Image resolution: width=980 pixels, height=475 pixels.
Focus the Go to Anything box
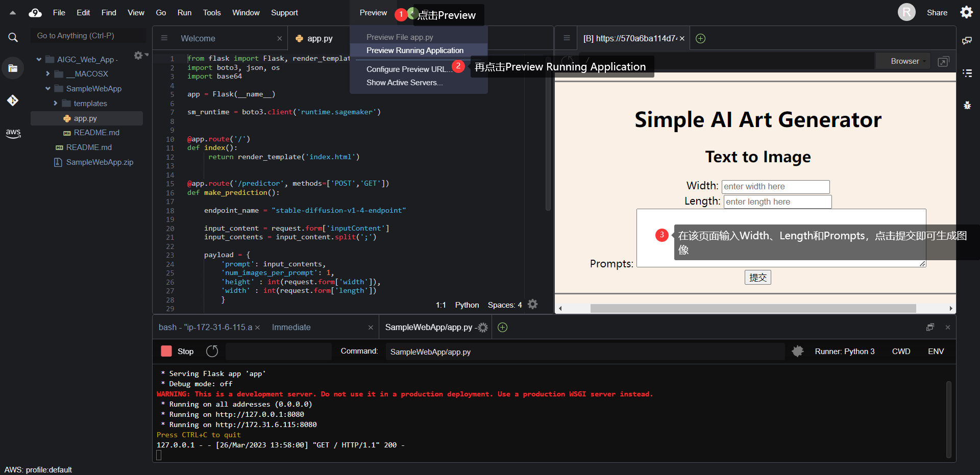pyautogui.click(x=88, y=36)
